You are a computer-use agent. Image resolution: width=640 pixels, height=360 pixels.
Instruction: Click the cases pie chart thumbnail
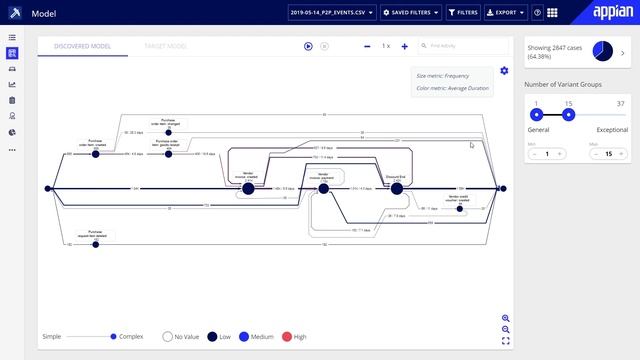pos(603,51)
